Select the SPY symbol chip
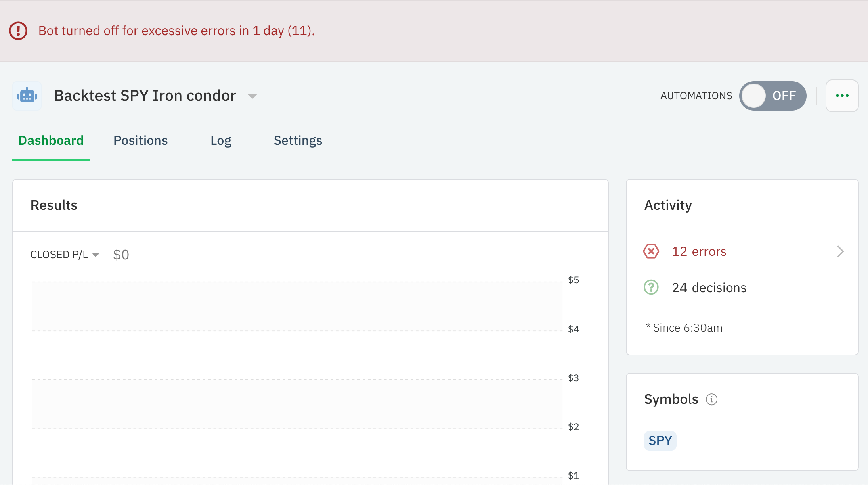868x485 pixels. [x=660, y=441]
